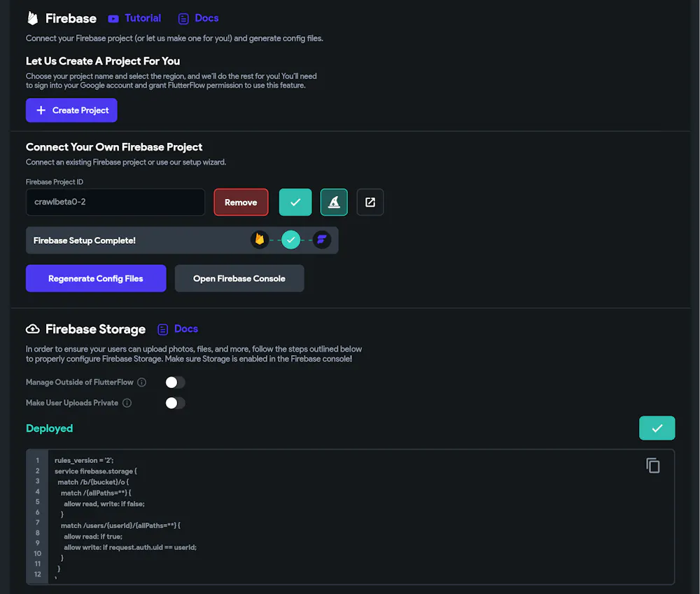Click the rules_version = '2'; code line

coord(84,460)
